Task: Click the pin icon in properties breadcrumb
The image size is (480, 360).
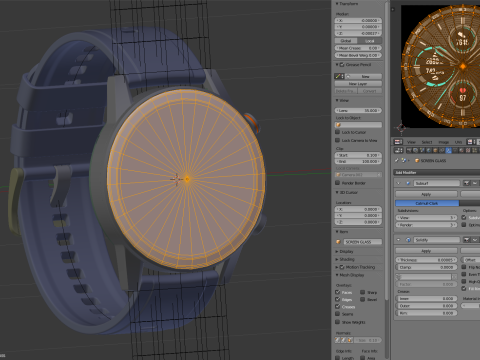Action: coord(397,160)
